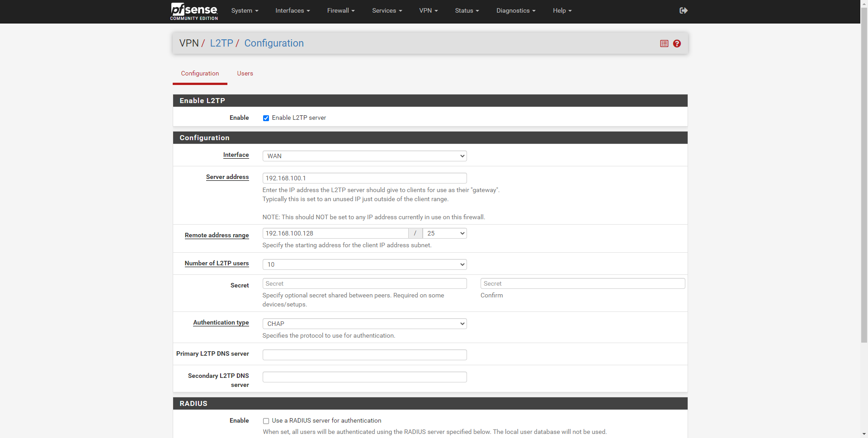Click the Configuration breadcrumb link

pos(274,43)
